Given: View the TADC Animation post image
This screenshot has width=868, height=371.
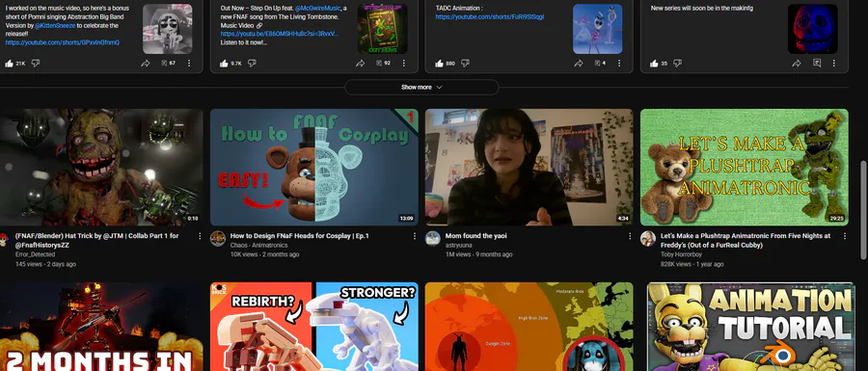Looking at the screenshot, I should coord(597,29).
